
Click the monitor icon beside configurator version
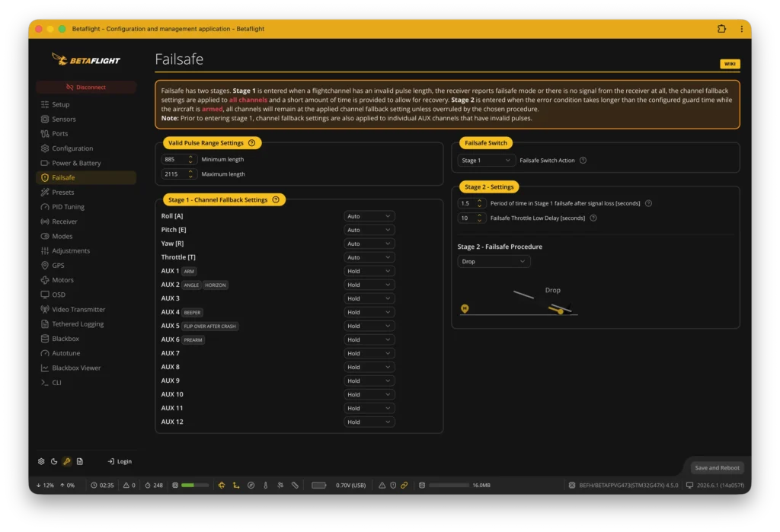point(689,486)
